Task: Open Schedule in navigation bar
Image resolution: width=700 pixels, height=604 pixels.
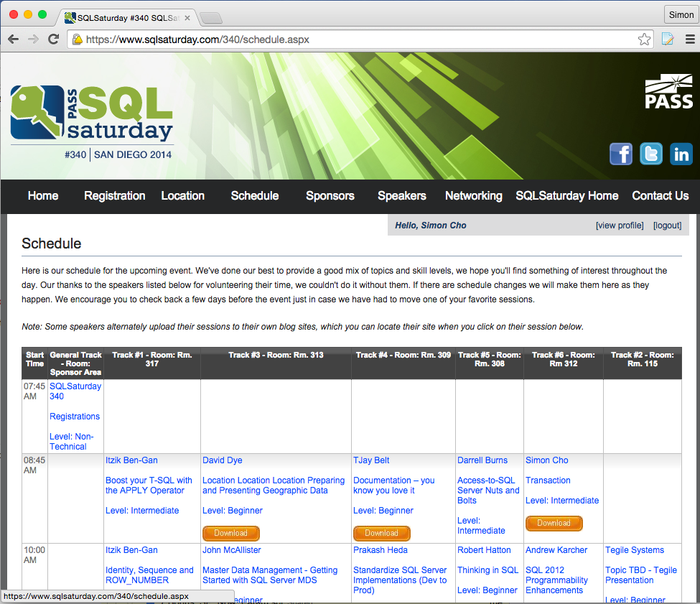Action: (x=254, y=195)
